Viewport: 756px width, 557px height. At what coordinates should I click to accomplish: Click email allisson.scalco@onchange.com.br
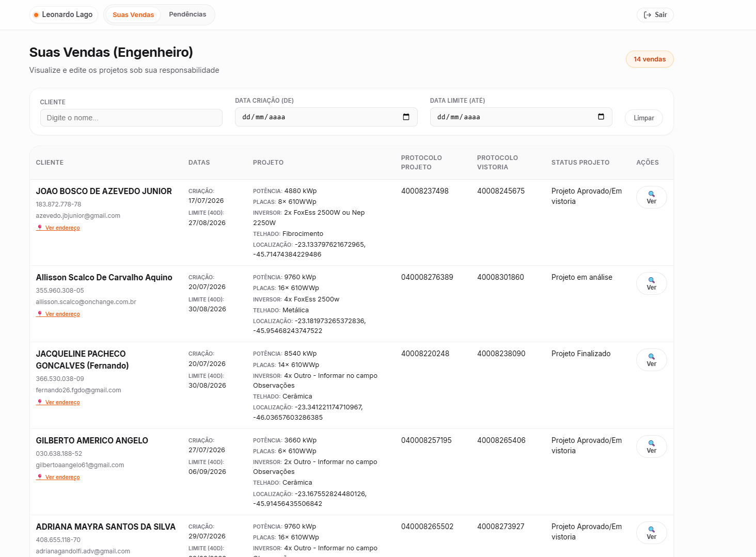[86, 302]
